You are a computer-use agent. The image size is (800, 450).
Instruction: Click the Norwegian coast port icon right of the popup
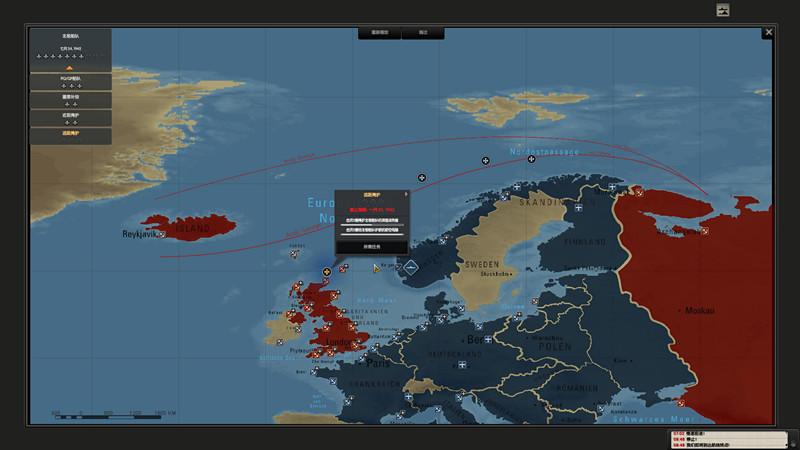pos(443,240)
